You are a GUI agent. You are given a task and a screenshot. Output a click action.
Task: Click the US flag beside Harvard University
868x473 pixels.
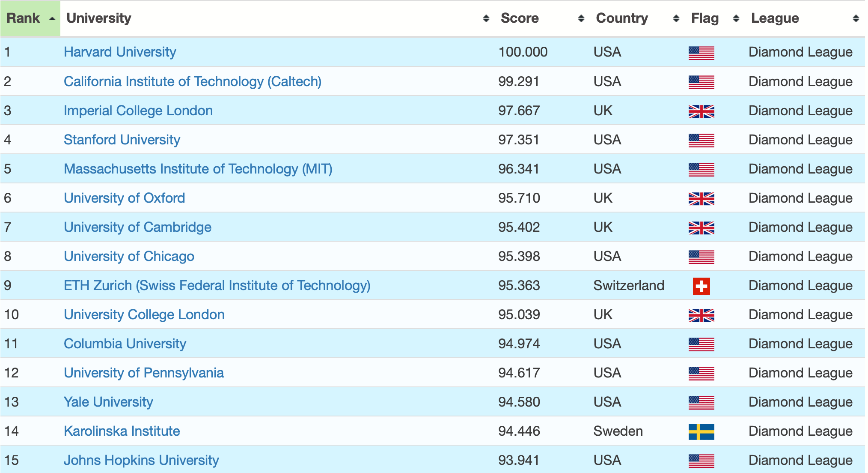[x=701, y=53]
